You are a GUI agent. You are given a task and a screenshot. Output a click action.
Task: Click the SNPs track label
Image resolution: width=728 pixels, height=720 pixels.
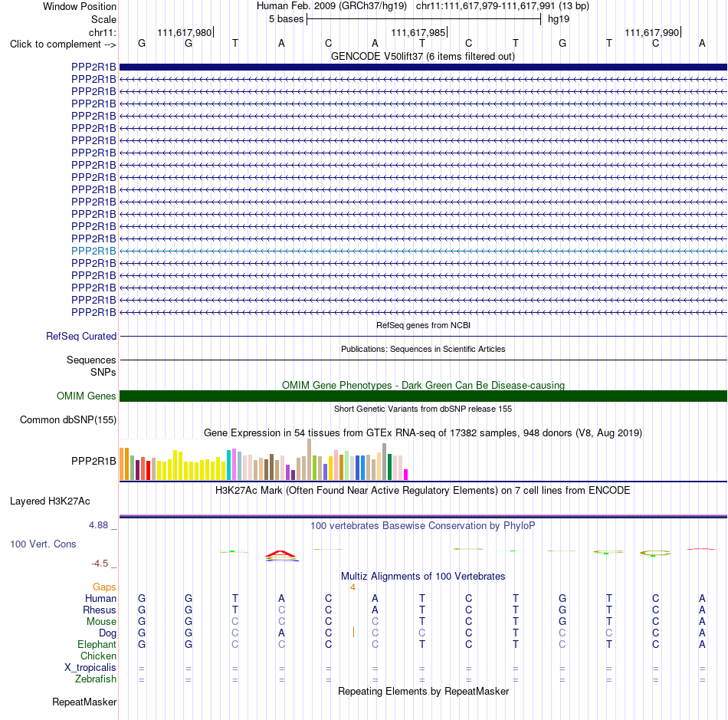click(103, 372)
